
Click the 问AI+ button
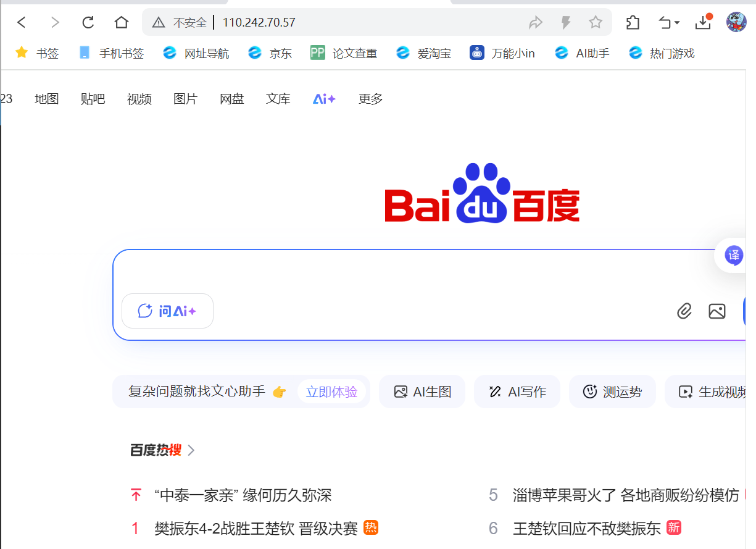pyautogui.click(x=167, y=311)
